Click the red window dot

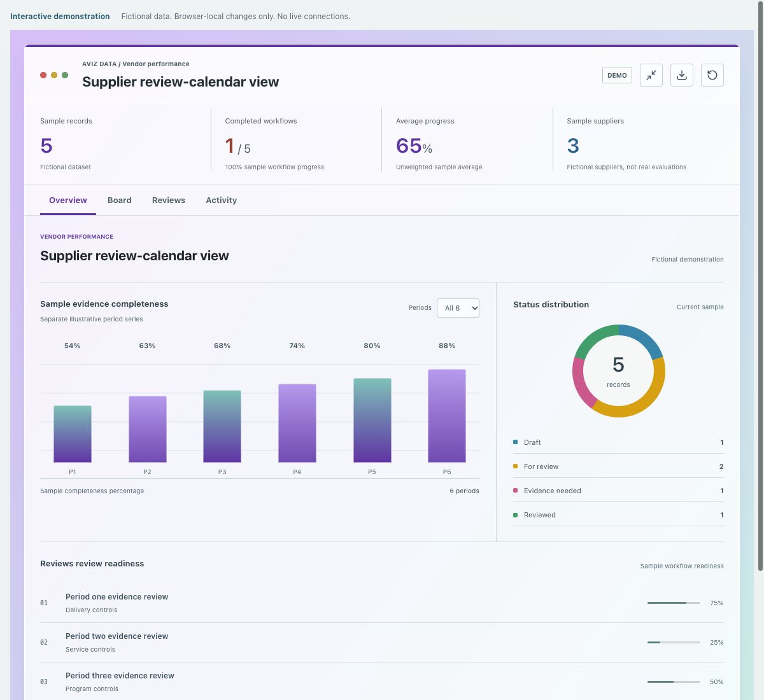[43, 75]
